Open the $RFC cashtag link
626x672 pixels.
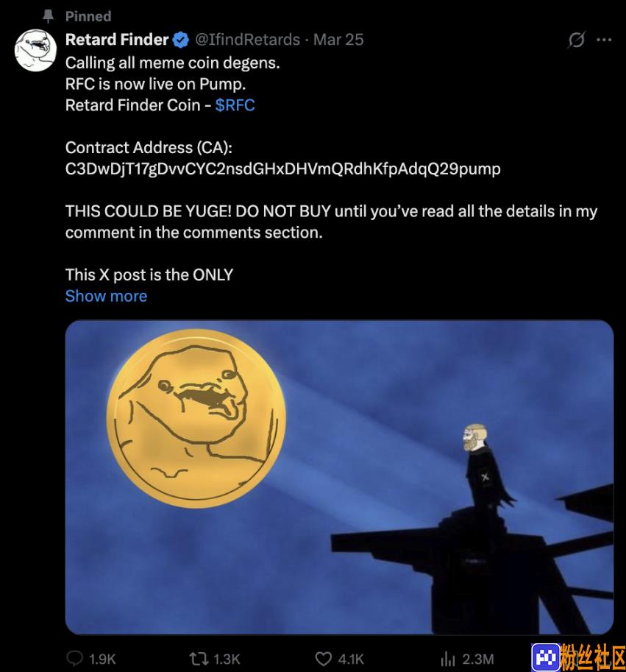click(235, 105)
